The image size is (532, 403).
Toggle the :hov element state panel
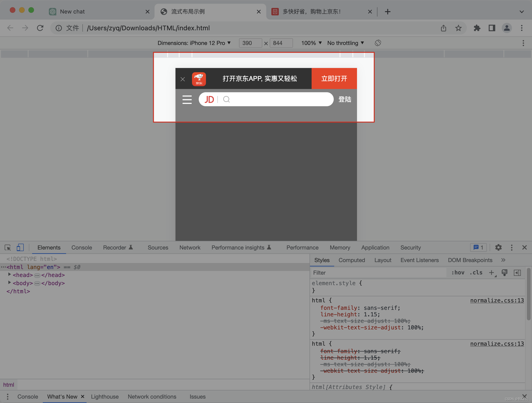coord(458,273)
